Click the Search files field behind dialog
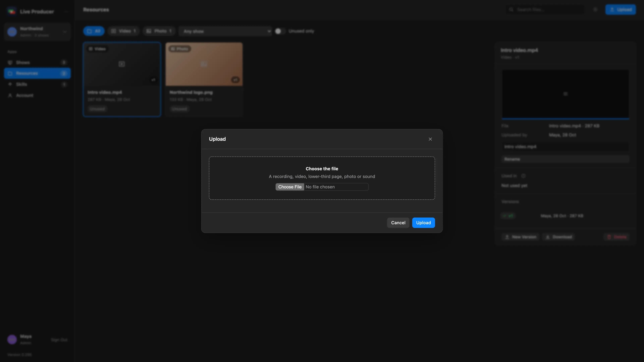This screenshot has height=362, width=644. 545,10
